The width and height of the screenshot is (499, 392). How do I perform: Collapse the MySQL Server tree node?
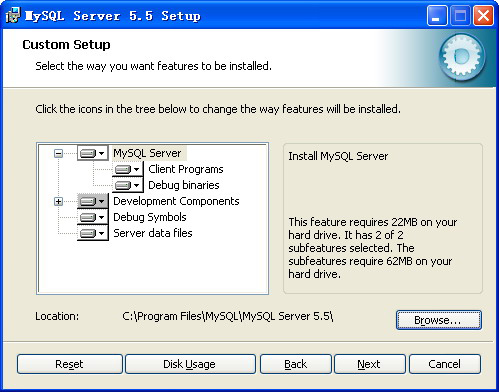coord(58,153)
